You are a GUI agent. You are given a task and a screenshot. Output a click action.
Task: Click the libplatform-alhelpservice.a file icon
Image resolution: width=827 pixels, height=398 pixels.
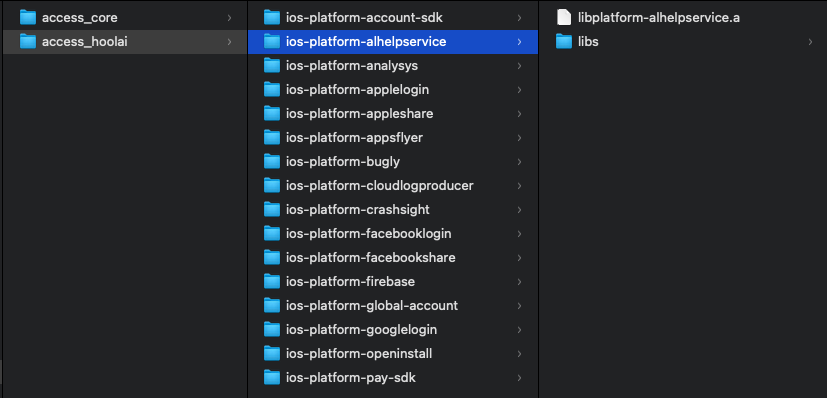[564, 18]
